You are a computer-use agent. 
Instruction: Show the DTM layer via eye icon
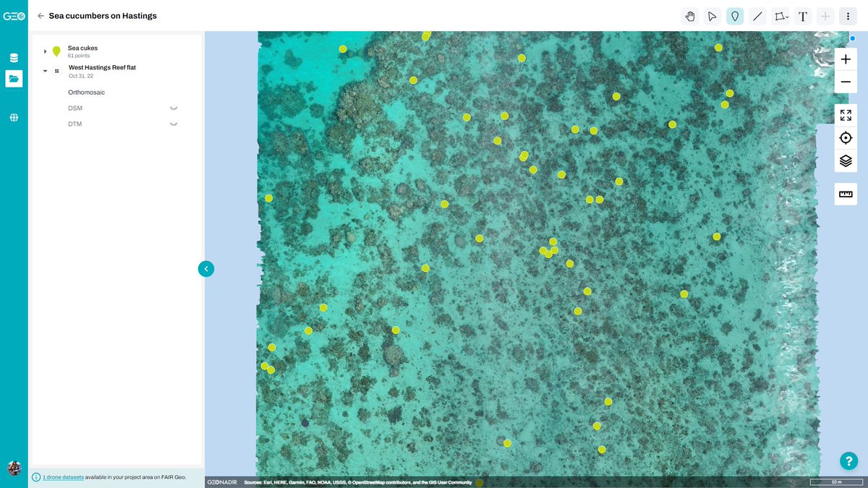tap(174, 124)
